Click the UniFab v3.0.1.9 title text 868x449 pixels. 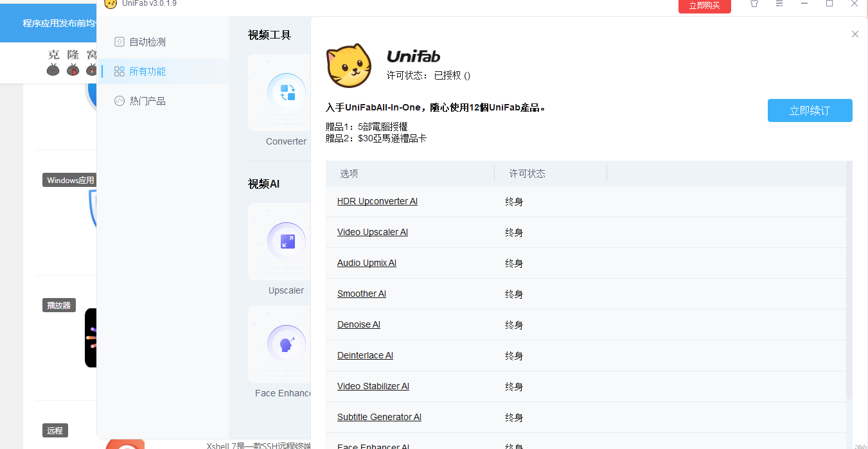pyautogui.click(x=149, y=4)
